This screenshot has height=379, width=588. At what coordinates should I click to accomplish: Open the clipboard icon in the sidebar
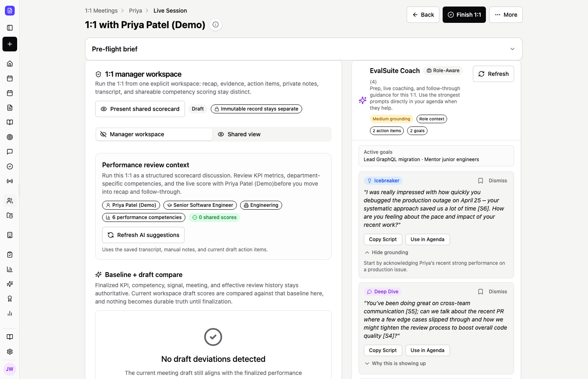[10, 255]
